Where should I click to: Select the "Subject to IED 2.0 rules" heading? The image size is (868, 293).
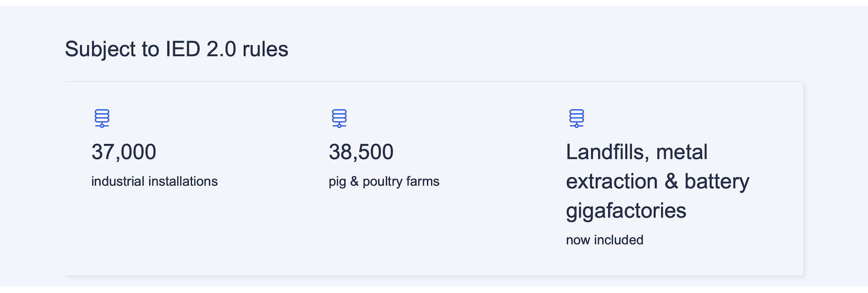pos(176,49)
